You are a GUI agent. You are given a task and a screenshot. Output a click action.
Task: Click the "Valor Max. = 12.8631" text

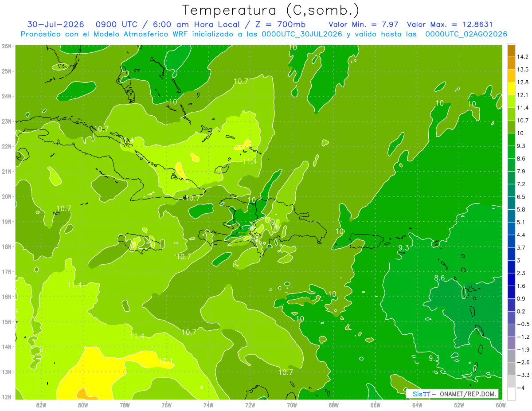point(450,24)
